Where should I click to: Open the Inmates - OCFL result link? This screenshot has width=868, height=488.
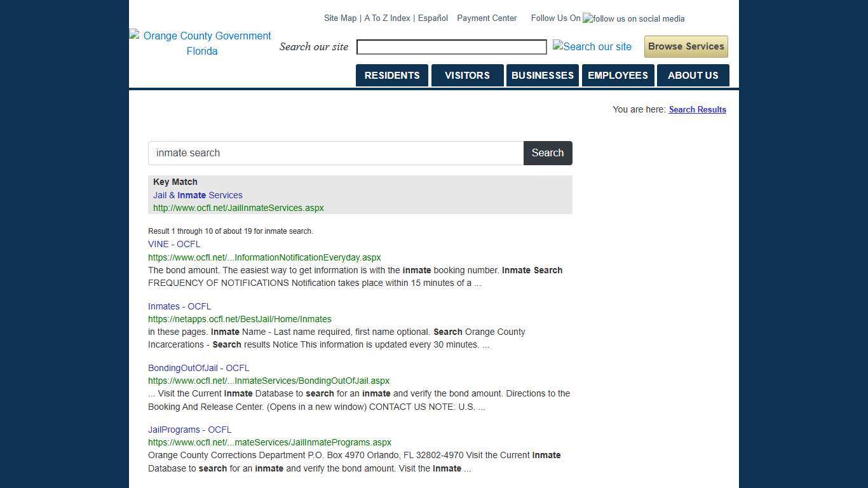tap(179, 306)
